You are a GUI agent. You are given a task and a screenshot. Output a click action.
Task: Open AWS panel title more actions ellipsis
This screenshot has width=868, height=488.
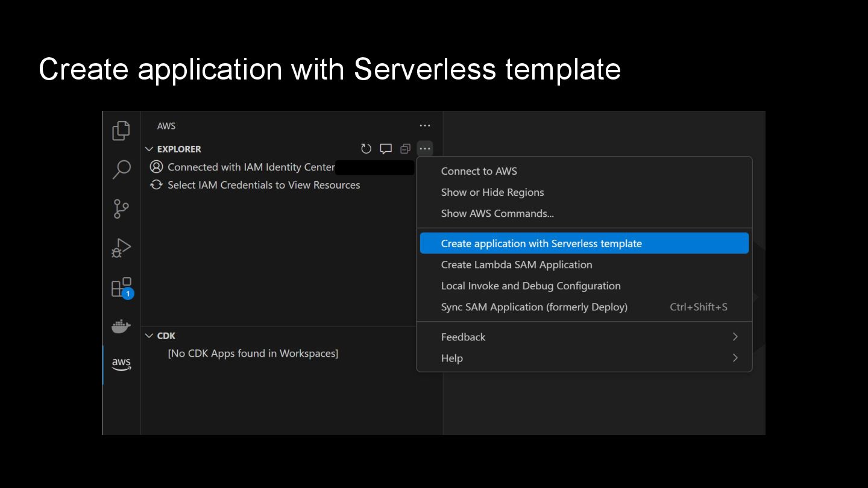[x=425, y=126]
